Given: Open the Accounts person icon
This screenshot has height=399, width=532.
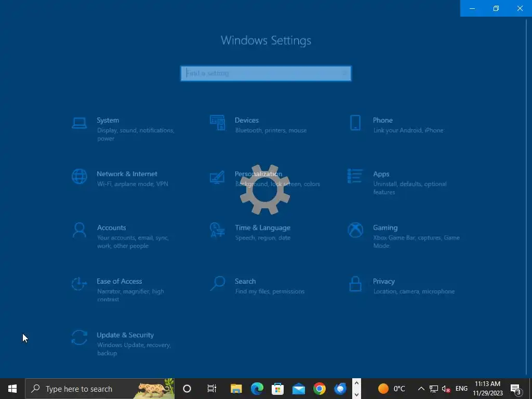Looking at the screenshot, I should pos(79,230).
